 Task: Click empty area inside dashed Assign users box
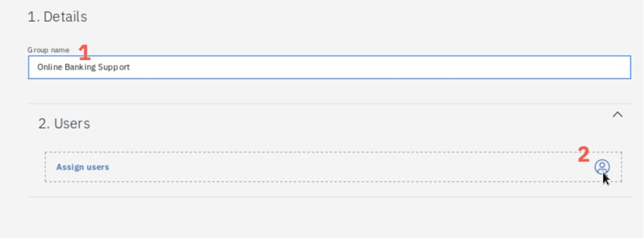[328, 167]
